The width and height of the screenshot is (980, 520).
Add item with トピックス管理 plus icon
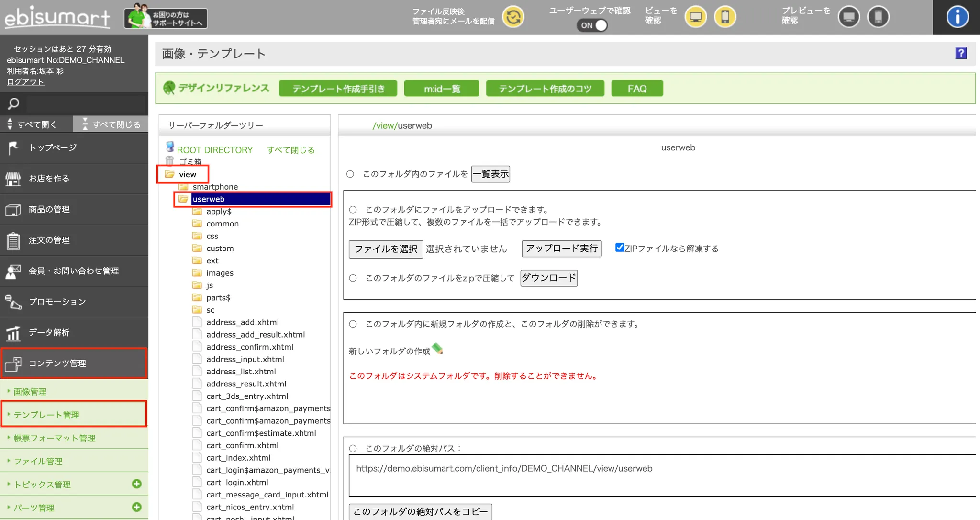tap(137, 484)
